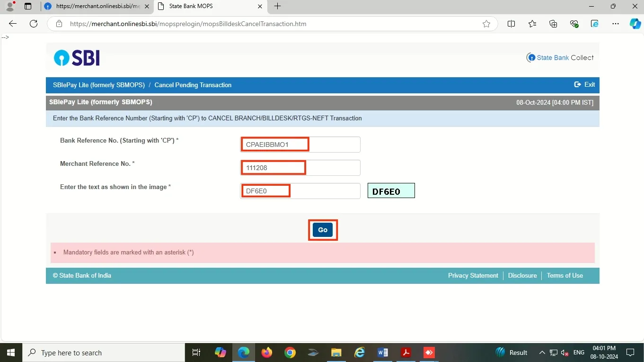Viewport: 644px width, 362px height.
Task: Open the Favorites list icon
Action: coord(532,24)
